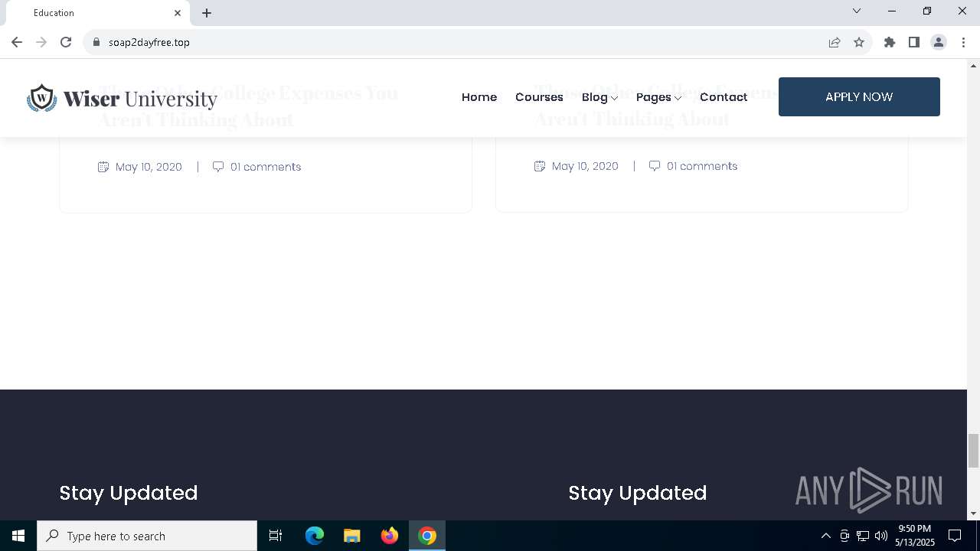Click calendar icon on left post card
Screen dimensions: 980x551
tap(103, 167)
